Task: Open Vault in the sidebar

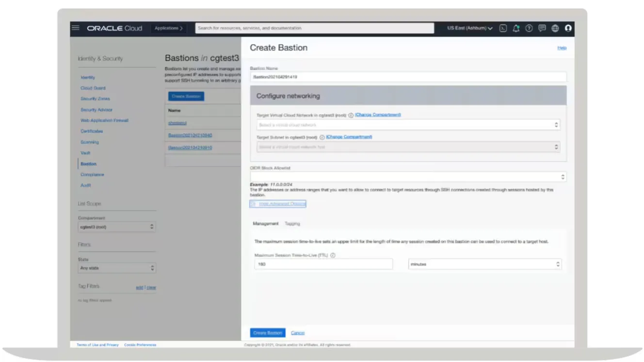Action: click(85, 153)
